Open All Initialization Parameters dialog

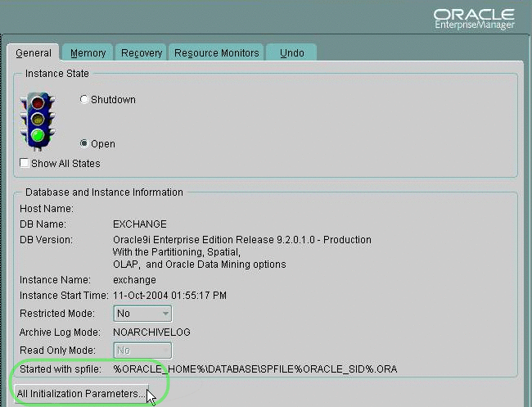81,394
